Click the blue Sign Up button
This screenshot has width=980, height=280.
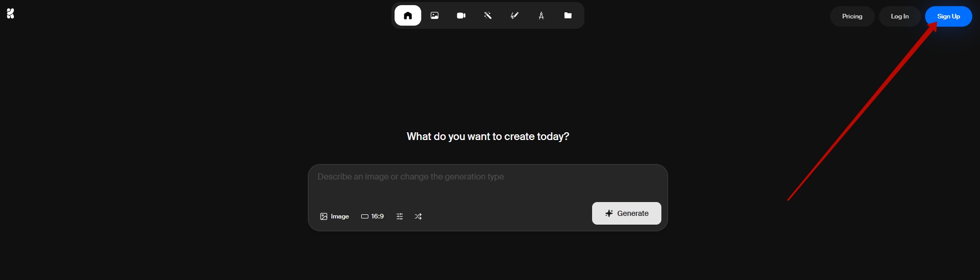pos(948,16)
